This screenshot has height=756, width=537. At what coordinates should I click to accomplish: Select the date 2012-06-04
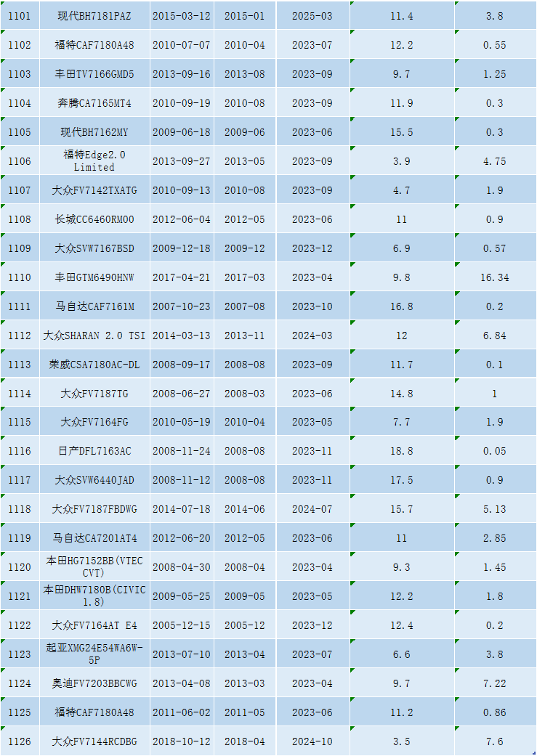pyautogui.click(x=182, y=219)
